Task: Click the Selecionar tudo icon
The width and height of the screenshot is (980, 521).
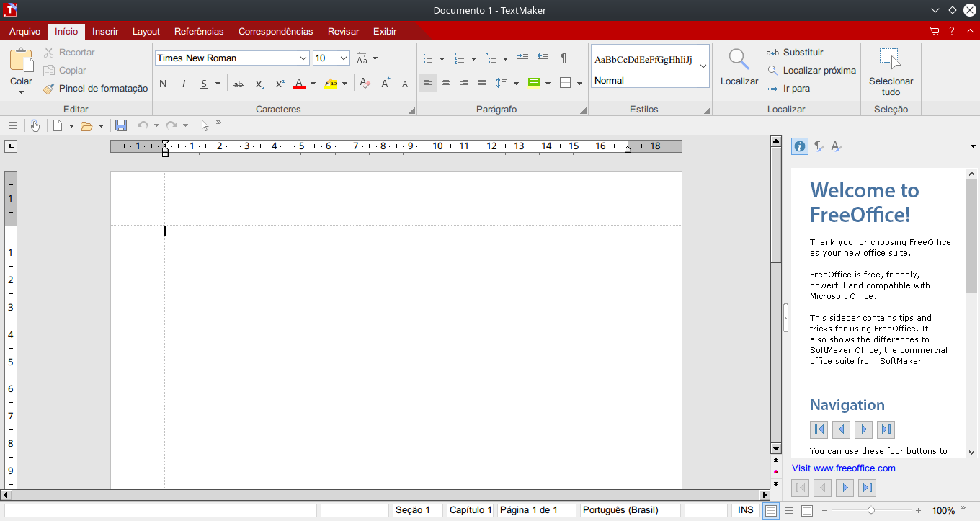Action: click(x=891, y=59)
